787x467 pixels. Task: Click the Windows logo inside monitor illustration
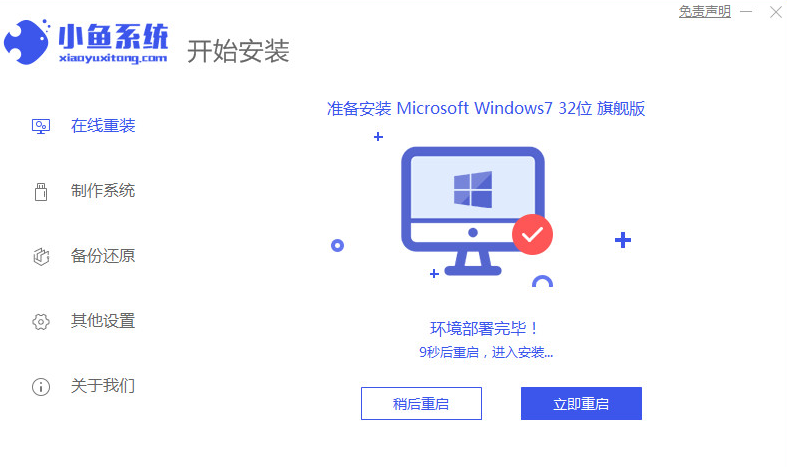coord(473,189)
